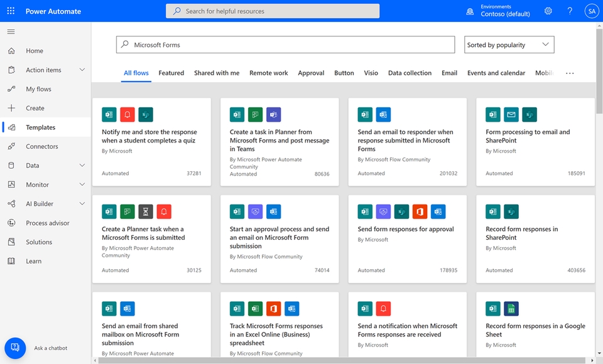Open the Data collection tab

pyautogui.click(x=410, y=73)
